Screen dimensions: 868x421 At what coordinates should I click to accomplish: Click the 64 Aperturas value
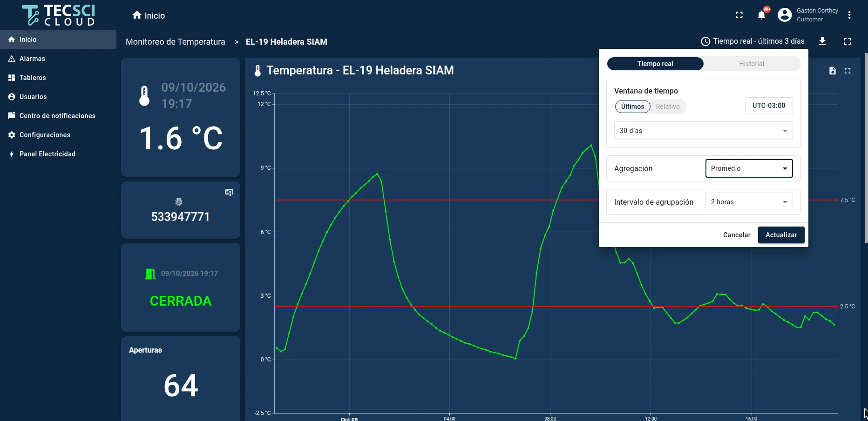pyautogui.click(x=181, y=386)
